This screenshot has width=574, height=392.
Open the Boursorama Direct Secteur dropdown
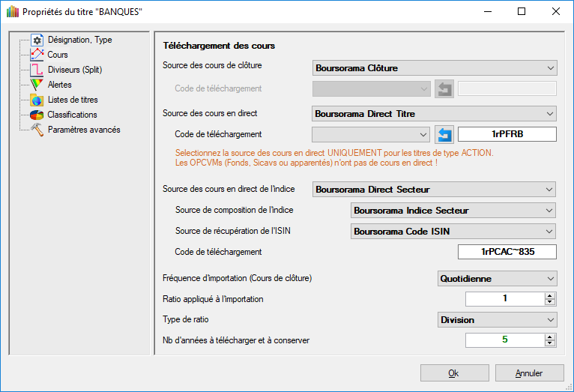click(434, 190)
